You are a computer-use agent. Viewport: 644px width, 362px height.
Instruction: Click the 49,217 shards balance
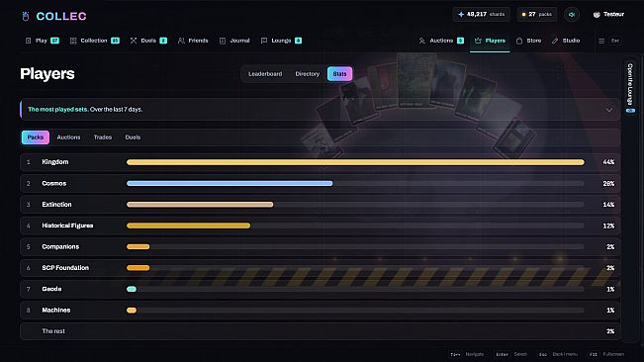(x=482, y=15)
